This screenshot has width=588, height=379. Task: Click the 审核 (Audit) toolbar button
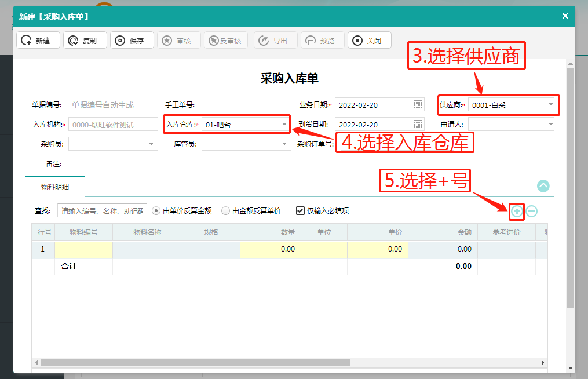pyautogui.click(x=179, y=41)
